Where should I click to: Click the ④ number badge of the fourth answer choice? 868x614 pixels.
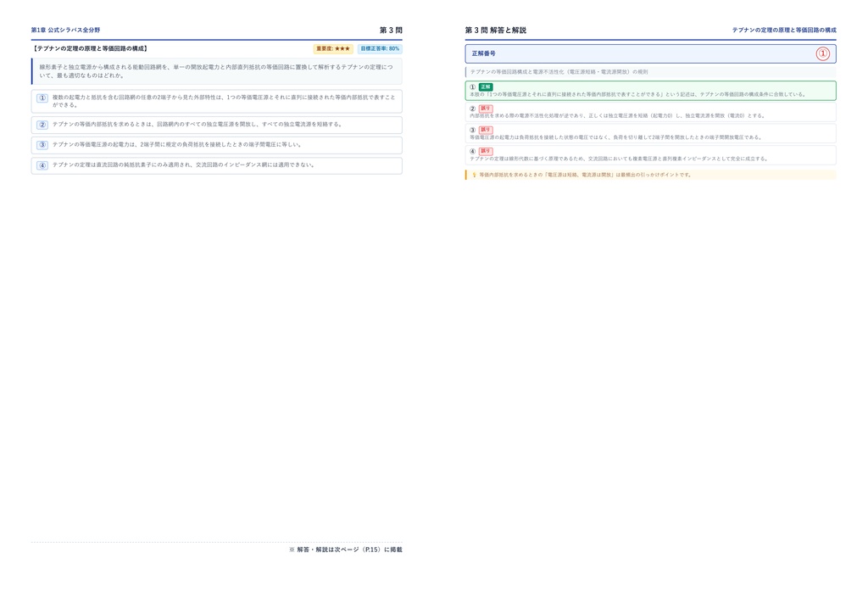(x=42, y=165)
